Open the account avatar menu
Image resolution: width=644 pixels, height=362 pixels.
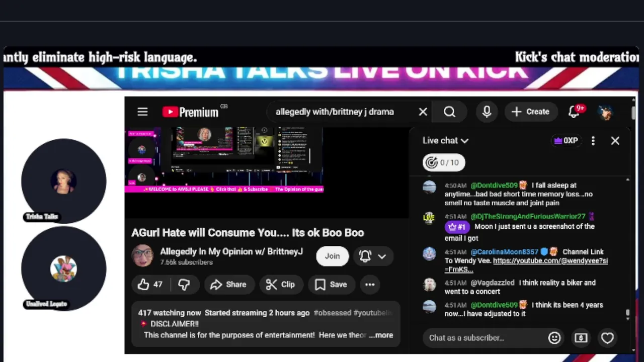606,112
